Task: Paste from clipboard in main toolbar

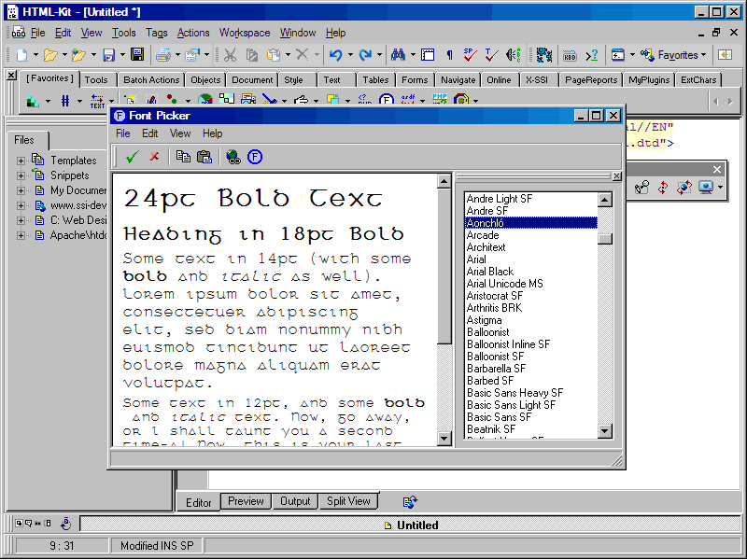Action: 274,55
